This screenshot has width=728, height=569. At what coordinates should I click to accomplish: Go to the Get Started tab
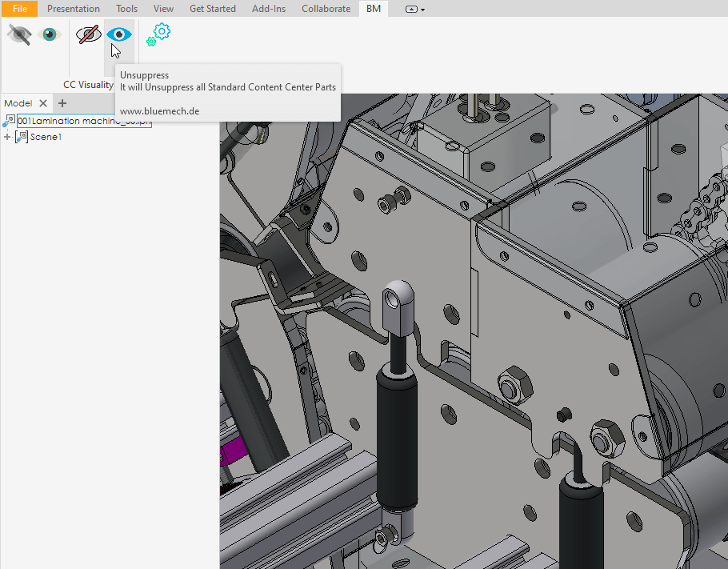(213, 8)
